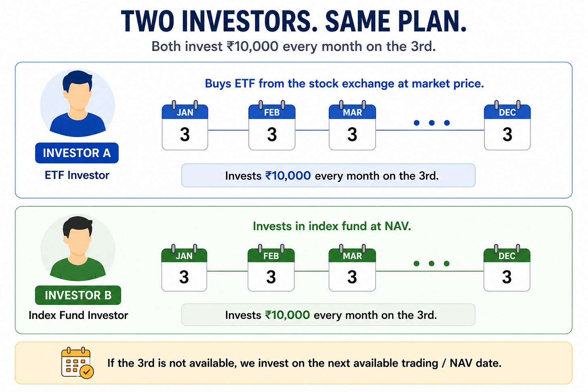The height and width of the screenshot is (392, 588).
Task: Select the green FEB 3 calendar icon
Action: [271, 268]
